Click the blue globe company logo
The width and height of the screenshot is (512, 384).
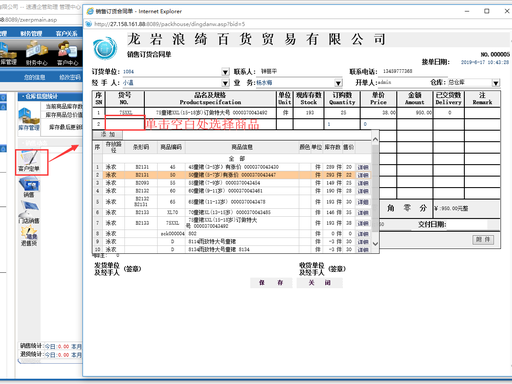point(105,48)
